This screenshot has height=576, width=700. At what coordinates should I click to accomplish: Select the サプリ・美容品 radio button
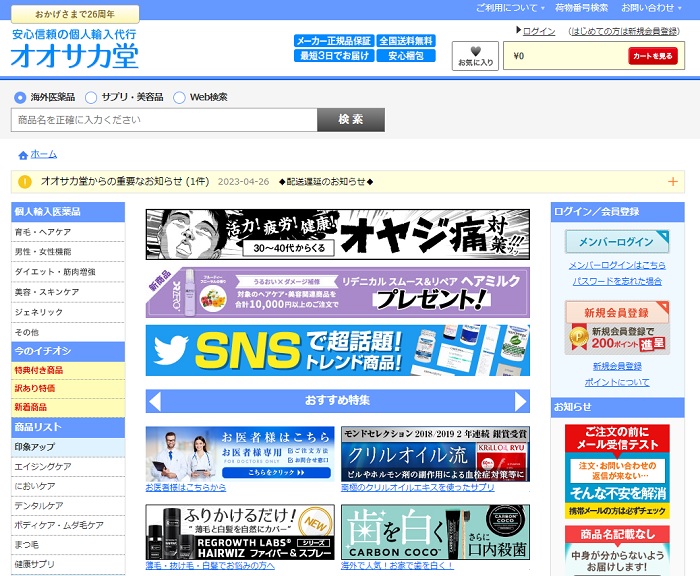click(x=91, y=97)
